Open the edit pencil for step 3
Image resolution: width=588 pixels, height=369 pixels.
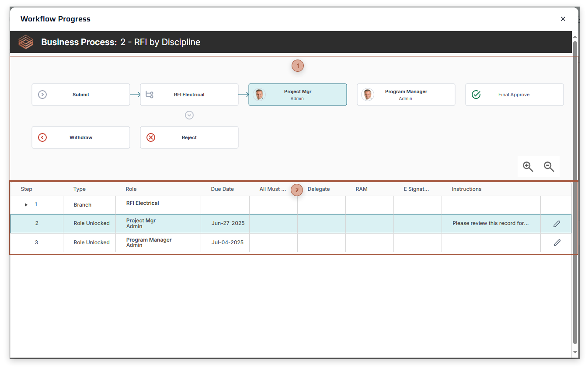(x=556, y=242)
